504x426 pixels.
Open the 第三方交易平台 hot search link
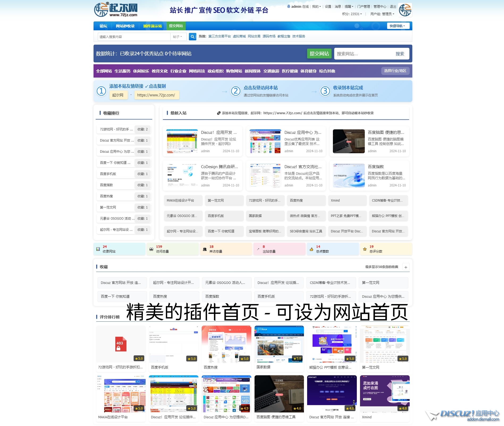coord(219,36)
